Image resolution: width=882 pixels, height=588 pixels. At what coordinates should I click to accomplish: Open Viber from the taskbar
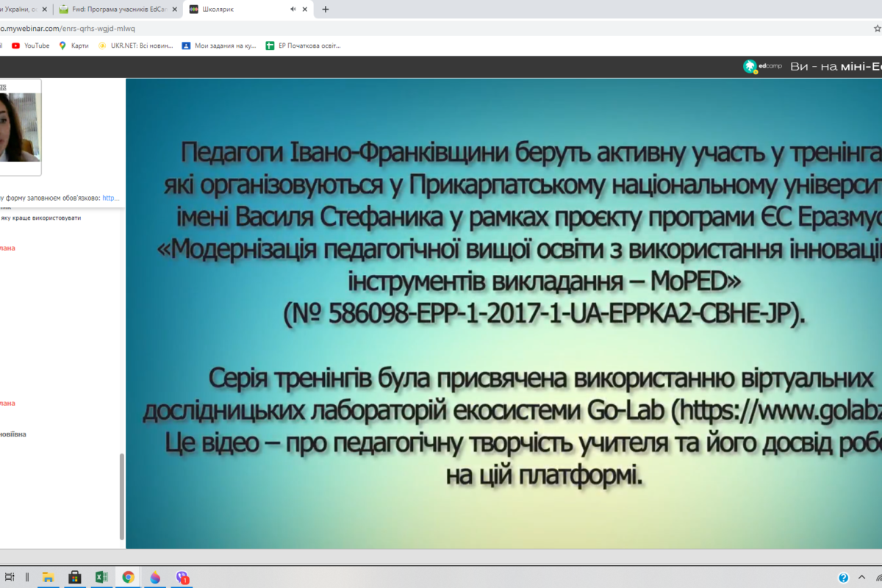[x=182, y=577]
